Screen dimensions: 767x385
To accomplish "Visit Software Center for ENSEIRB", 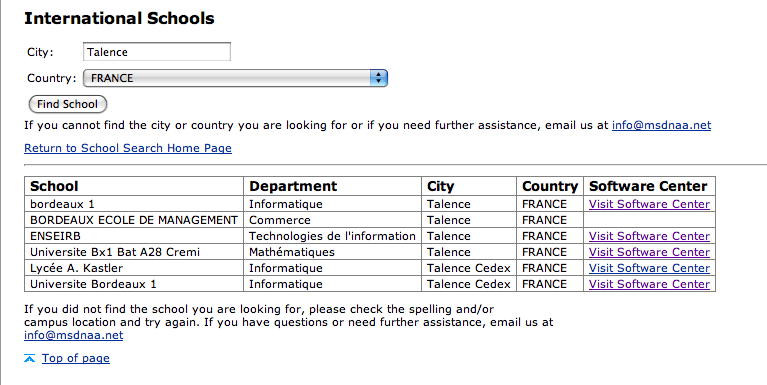I will pyautogui.click(x=649, y=236).
